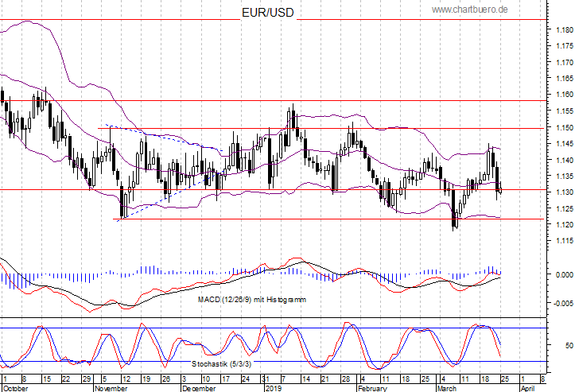Image resolution: width=575 pixels, height=392 pixels.
Task: Click the 1.130 price axis label
Action: [x=565, y=192]
